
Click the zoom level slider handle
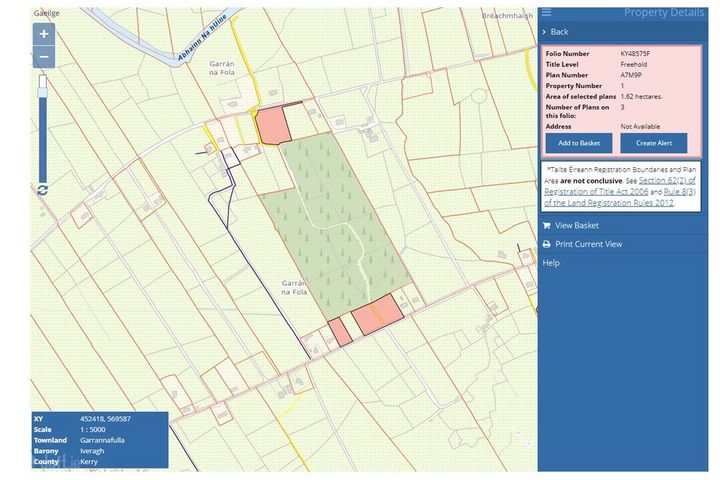pos(43,92)
